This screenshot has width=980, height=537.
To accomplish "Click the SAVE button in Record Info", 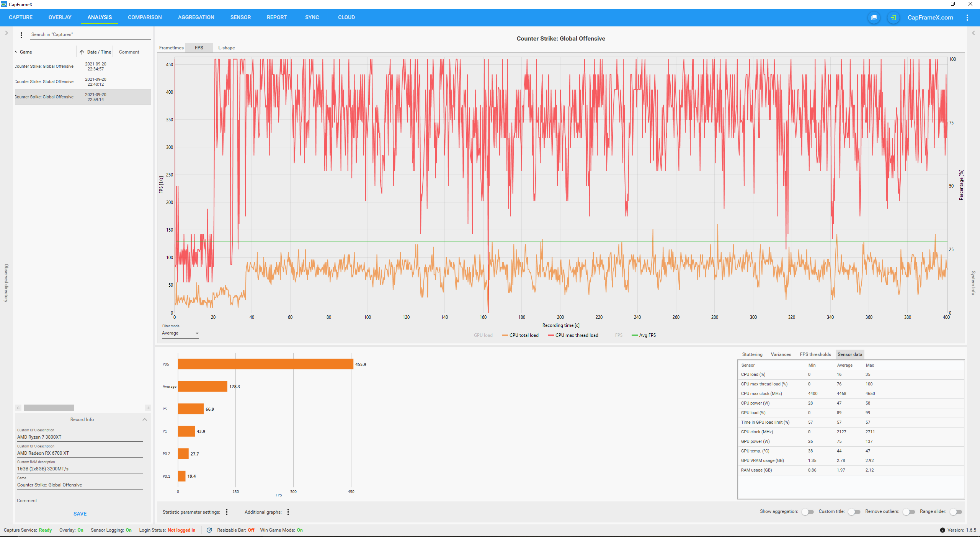I will (x=80, y=514).
